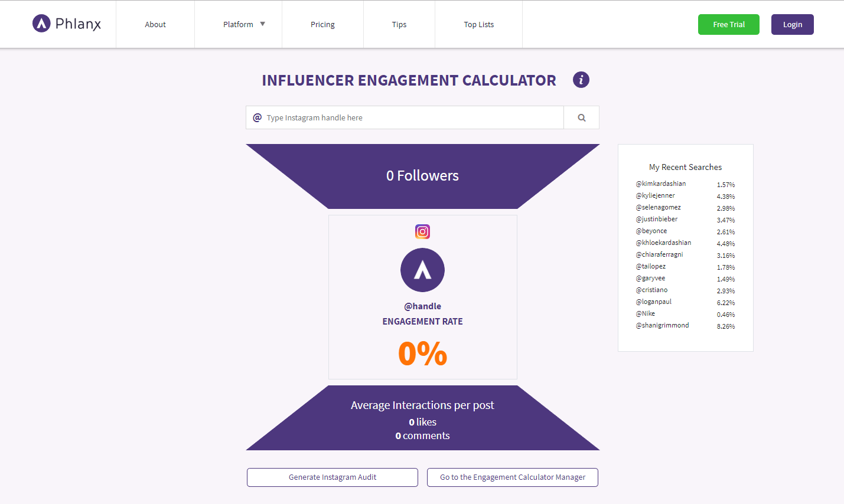Expand the Platform dropdown arrow
The image size is (844, 504).
(x=263, y=24)
